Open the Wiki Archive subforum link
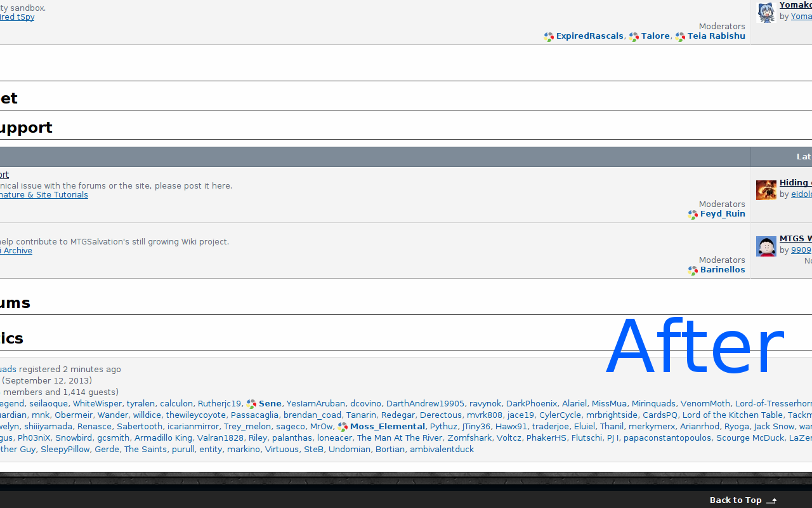The height and width of the screenshot is (508, 812). (16, 251)
